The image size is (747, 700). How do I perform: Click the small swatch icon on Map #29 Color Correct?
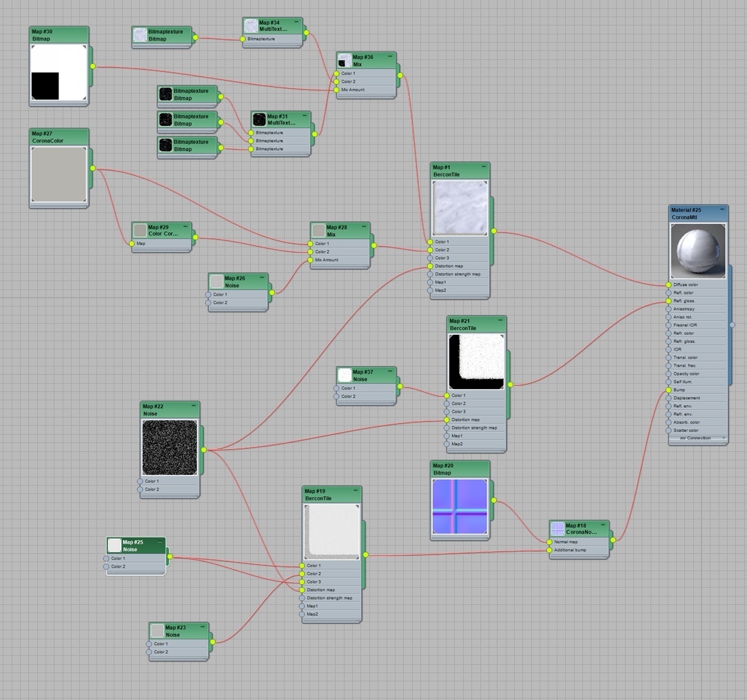click(x=140, y=230)
